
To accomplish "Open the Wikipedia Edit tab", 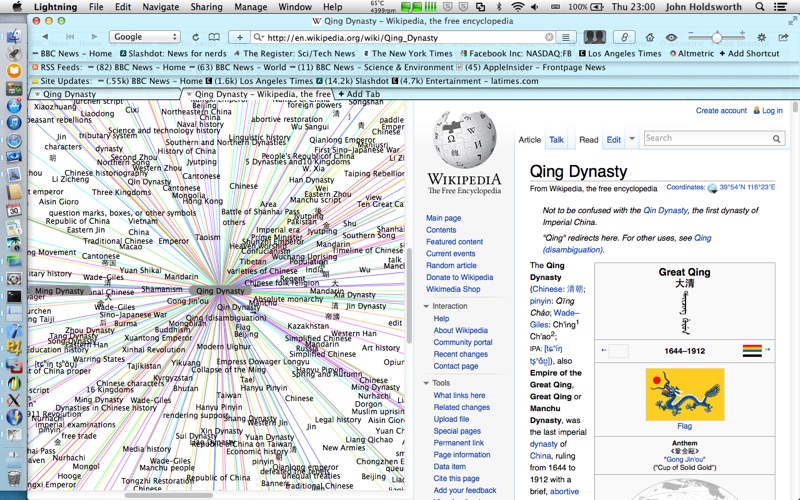I will (x=613, y=139).
